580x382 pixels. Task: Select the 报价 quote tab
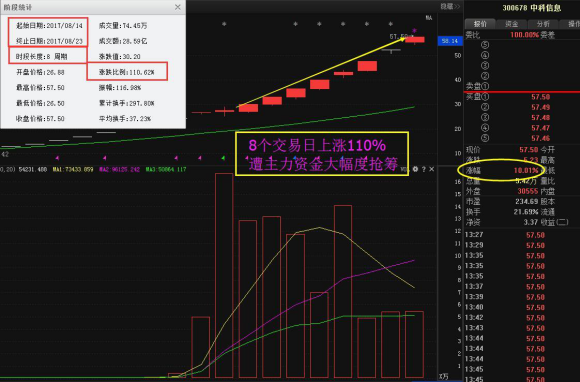point(480,24)
